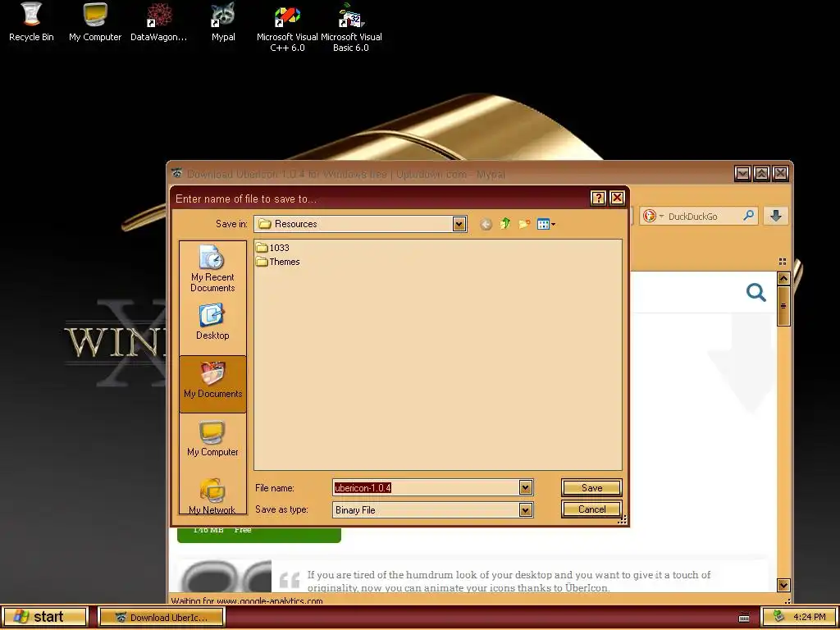Jump to Desktop in places bar

coord(212,322)
